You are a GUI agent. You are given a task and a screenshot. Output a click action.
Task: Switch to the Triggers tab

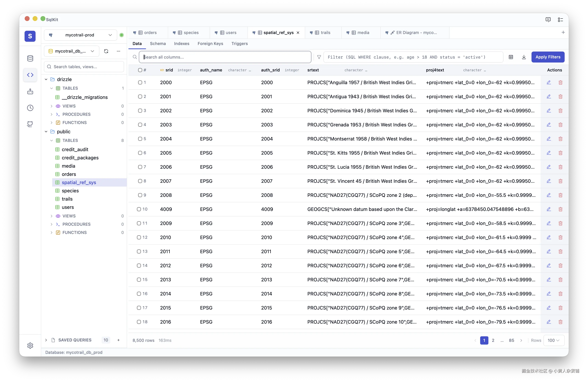pyautogui.click(x=239, y=44)
